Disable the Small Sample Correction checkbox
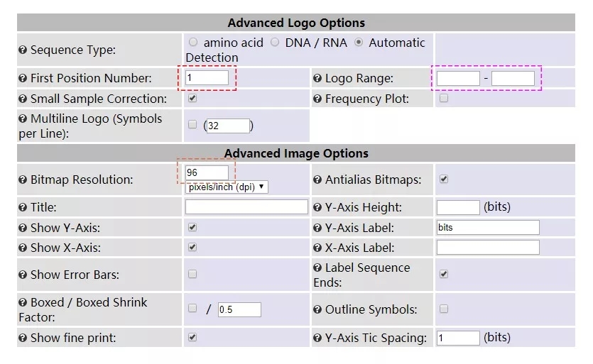The width and height of the screenshot is (593, 364). pos(192,99)
